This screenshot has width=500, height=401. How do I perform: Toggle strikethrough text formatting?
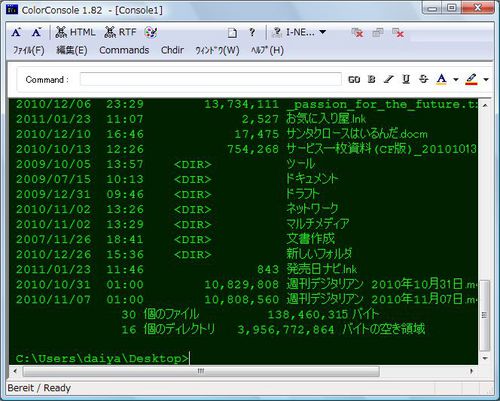coord(423,79)
